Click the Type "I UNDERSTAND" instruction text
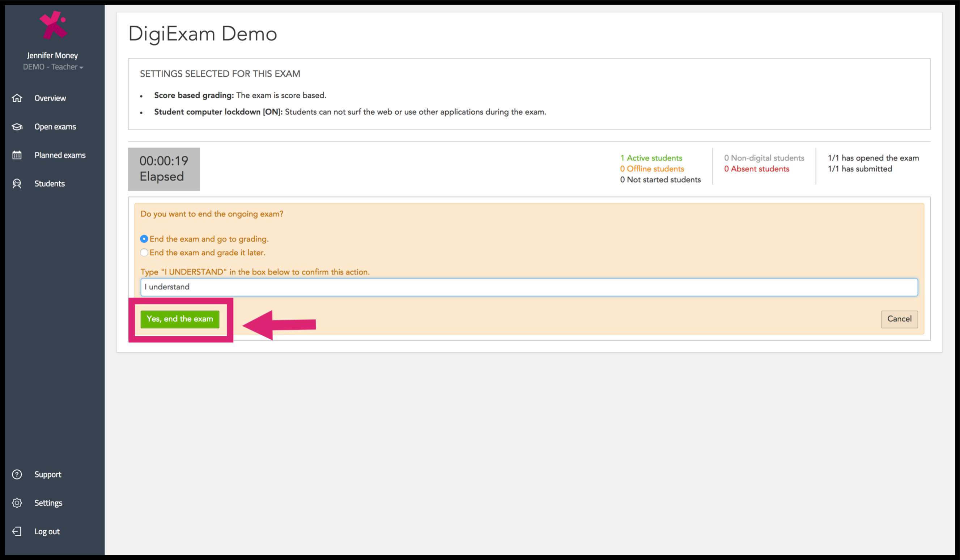This screenshot has height=560, width=960. 255,272
